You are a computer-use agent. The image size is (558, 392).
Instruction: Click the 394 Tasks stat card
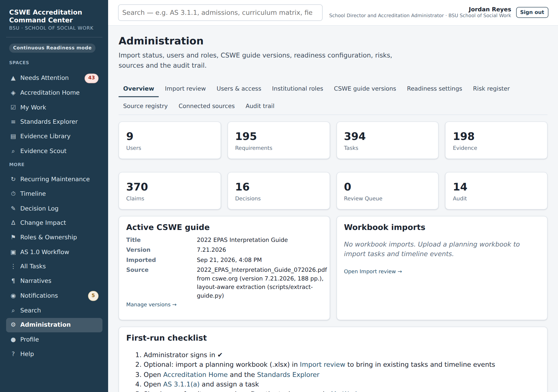click(387, 140)
